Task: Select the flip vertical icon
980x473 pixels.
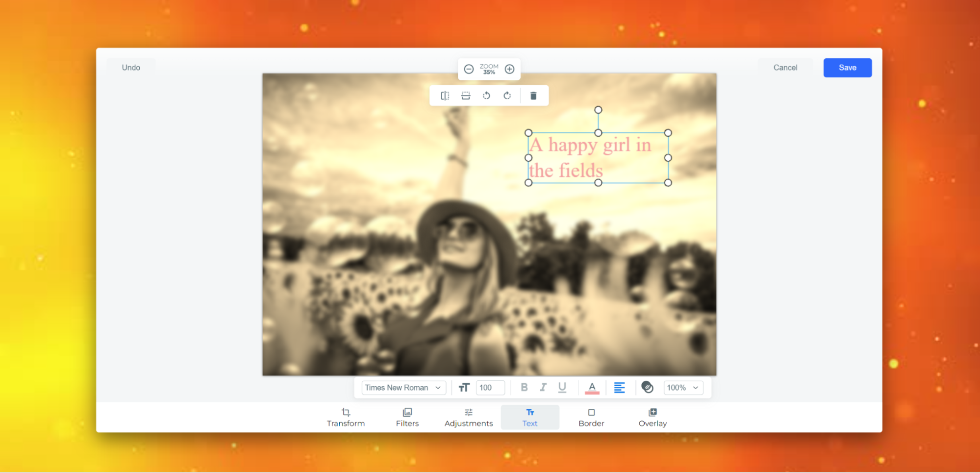Action: pyautogui.click(x=465, y=96)
